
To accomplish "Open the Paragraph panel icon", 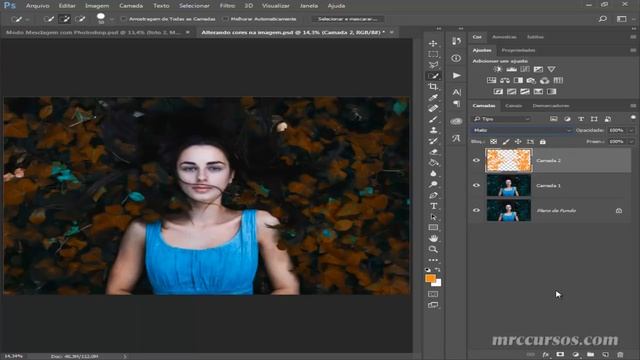I will point(456,104).
